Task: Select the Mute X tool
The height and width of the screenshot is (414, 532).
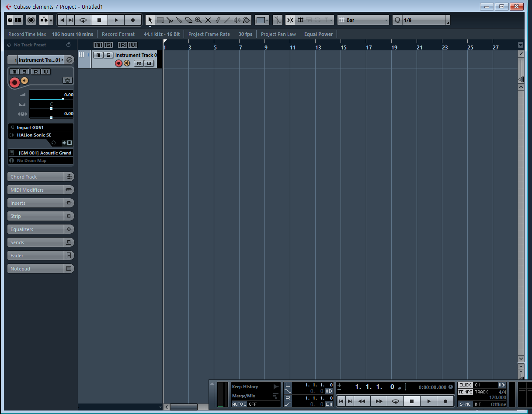Action: click(208, 20)
